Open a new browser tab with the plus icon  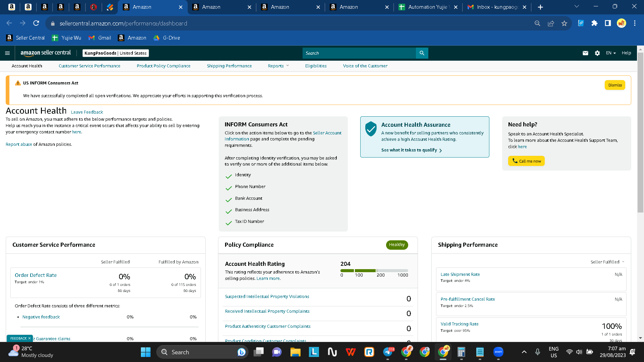[540, 7]
